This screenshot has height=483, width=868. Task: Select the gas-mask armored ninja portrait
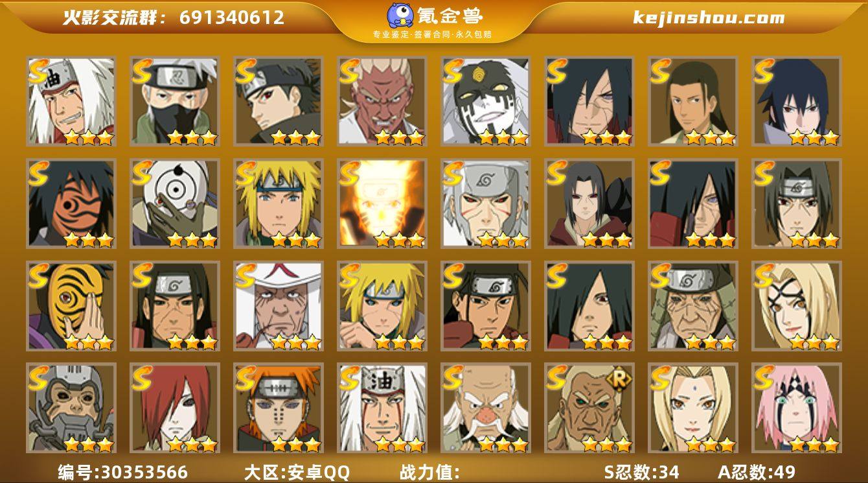(x=71, y=408)
